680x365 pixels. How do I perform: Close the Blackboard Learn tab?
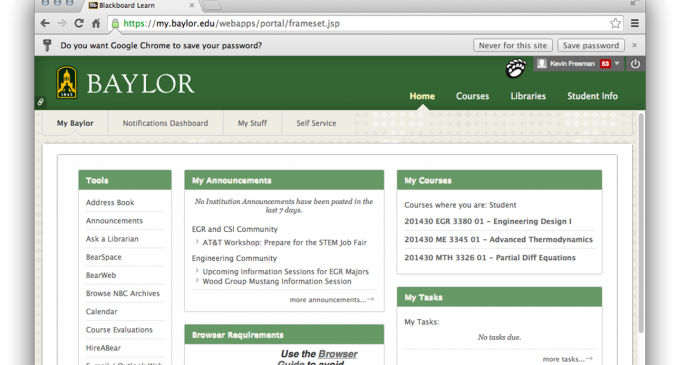tap(192, 5)
